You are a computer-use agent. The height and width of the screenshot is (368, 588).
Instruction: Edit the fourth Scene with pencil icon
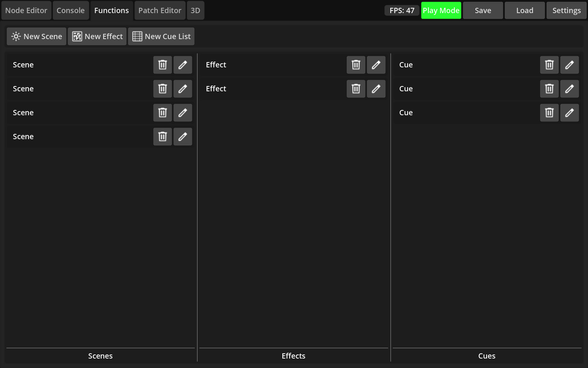click(x=183, y=137)
